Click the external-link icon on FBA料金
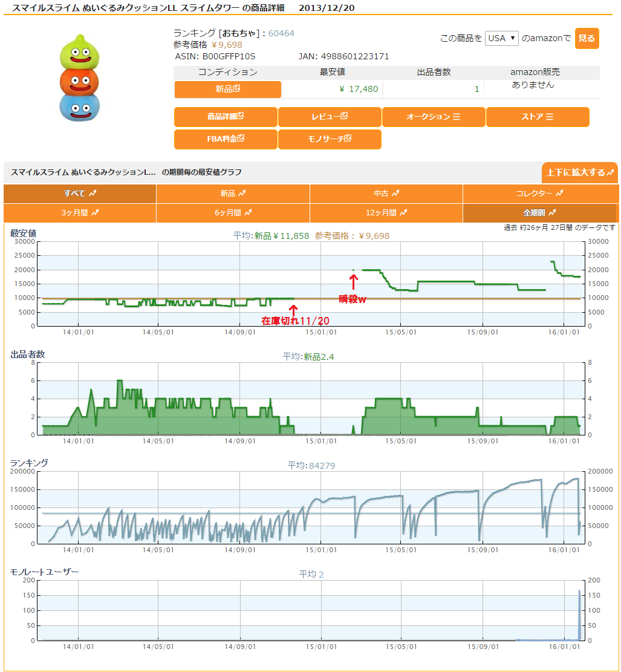 coord(241,138)
